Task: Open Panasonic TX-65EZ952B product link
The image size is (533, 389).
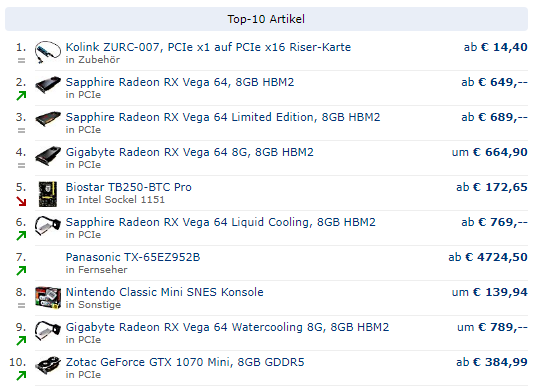Action: click(133, 257)
